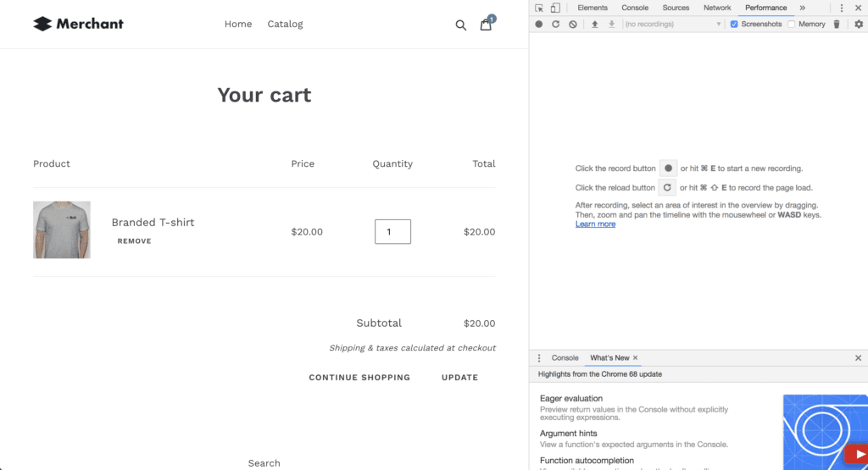Close the What's New tab
868x470 pixels.
pyautogui.click(x=636, y=357)
